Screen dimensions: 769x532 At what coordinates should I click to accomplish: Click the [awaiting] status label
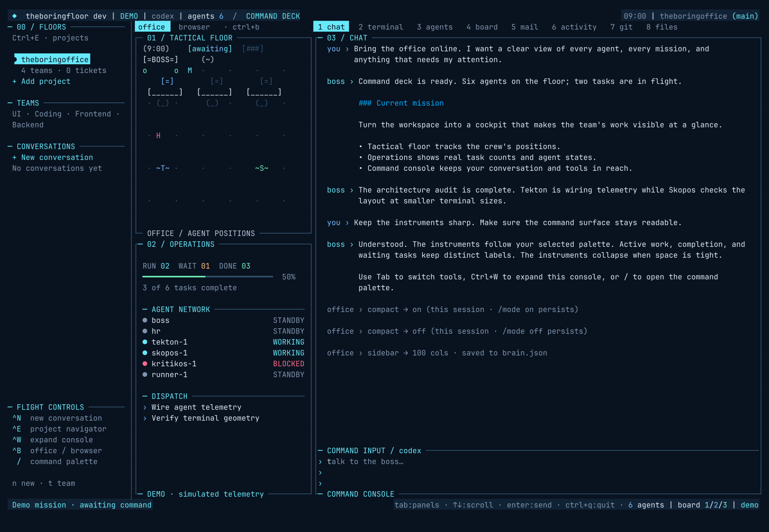point(210,48)
